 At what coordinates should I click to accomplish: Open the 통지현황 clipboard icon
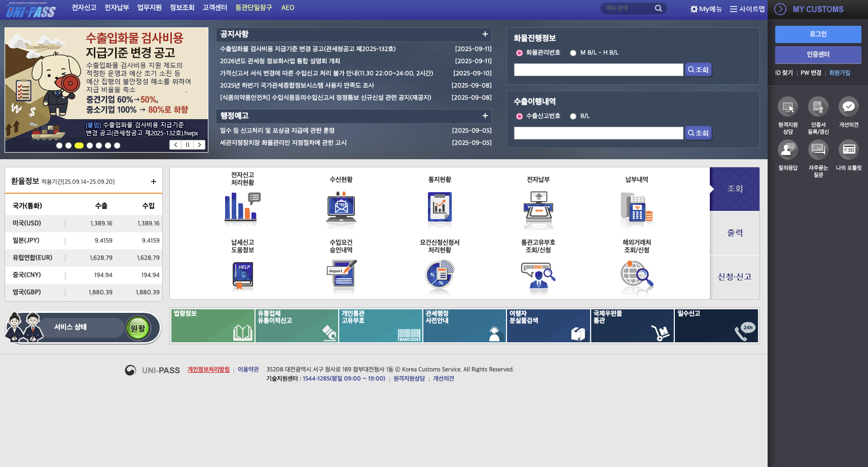pos(440,207)
